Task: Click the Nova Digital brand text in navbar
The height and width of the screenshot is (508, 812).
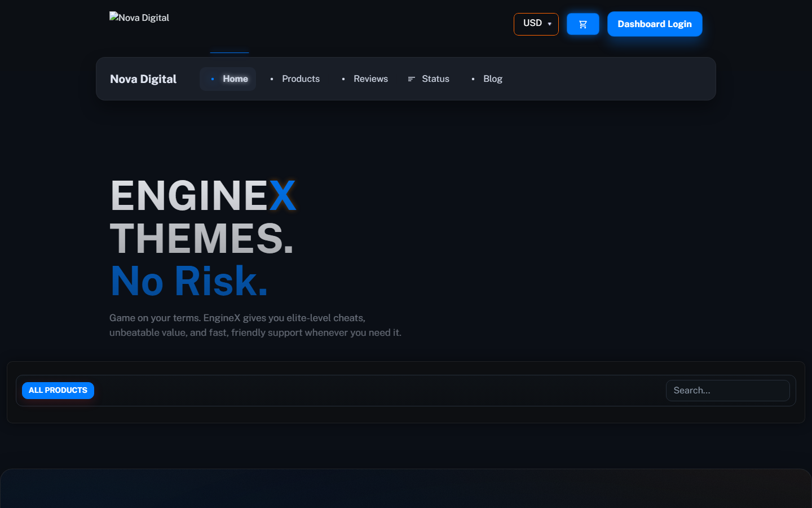Action: point(143,79)
